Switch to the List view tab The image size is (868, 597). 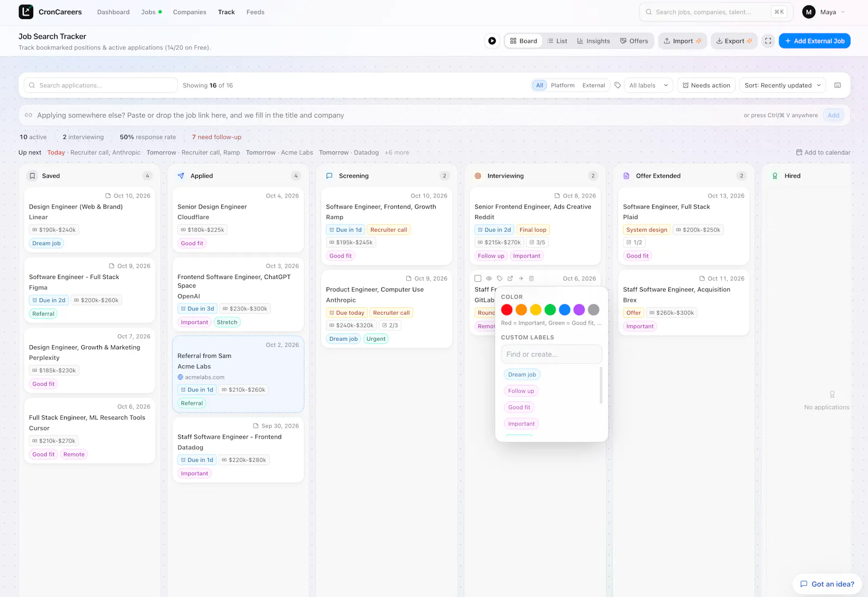557,41
